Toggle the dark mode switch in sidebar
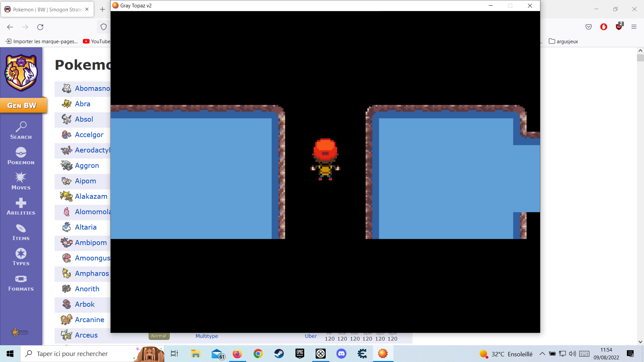Screen dimensions: 644x362 20,333
